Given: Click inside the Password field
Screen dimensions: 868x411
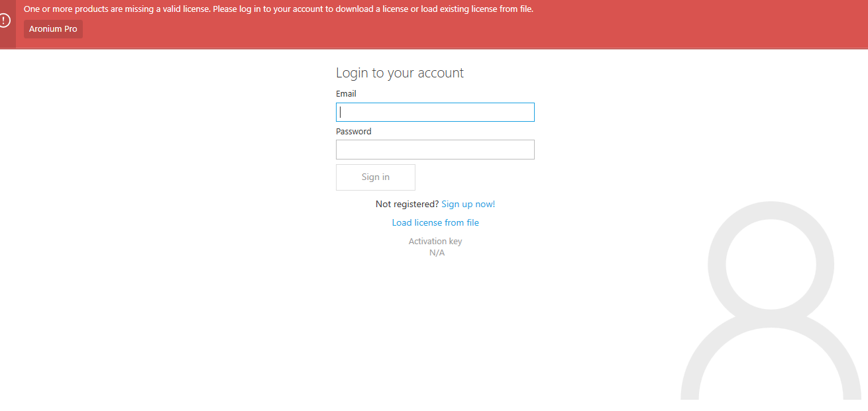Looking at the screenshot, I should tap(435, 150).
